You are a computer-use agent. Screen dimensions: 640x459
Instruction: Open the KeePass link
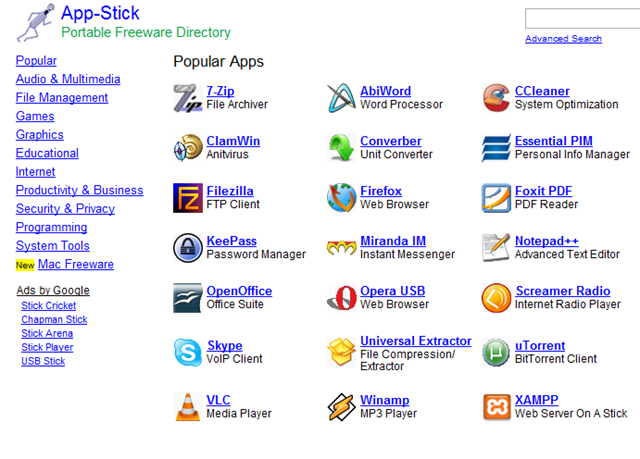point(231,241)
